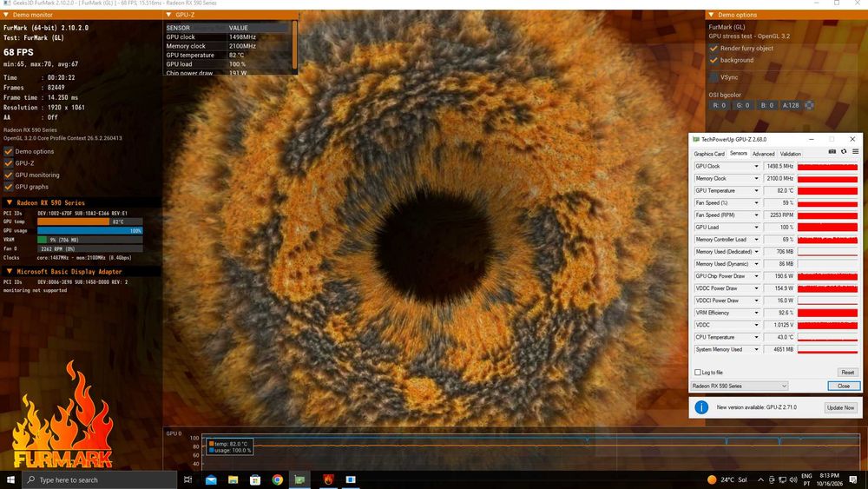868x489 pixels.
Task: Switch to the Graphics Card tab
Action: point(709,154)
